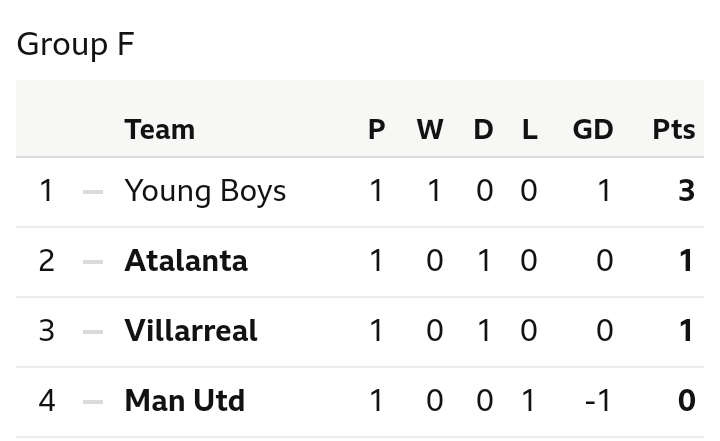
Task: Select the Young Boys team name
Action: [x=205, y=191]
